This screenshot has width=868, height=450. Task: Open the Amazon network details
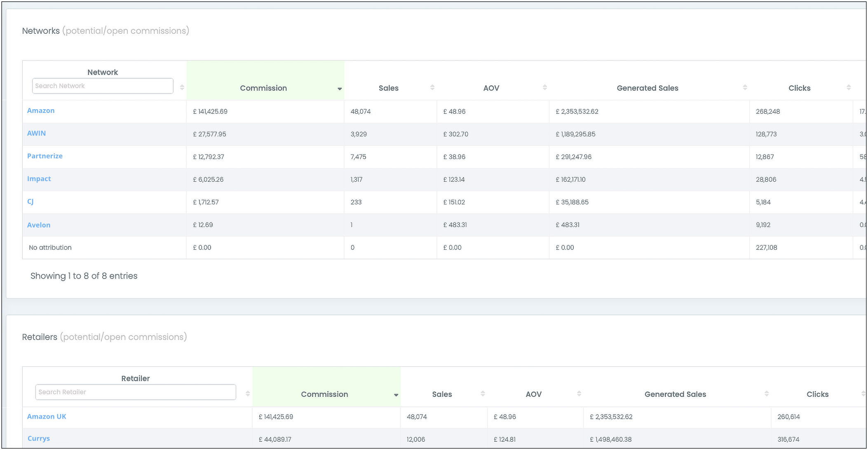(41, 110)
